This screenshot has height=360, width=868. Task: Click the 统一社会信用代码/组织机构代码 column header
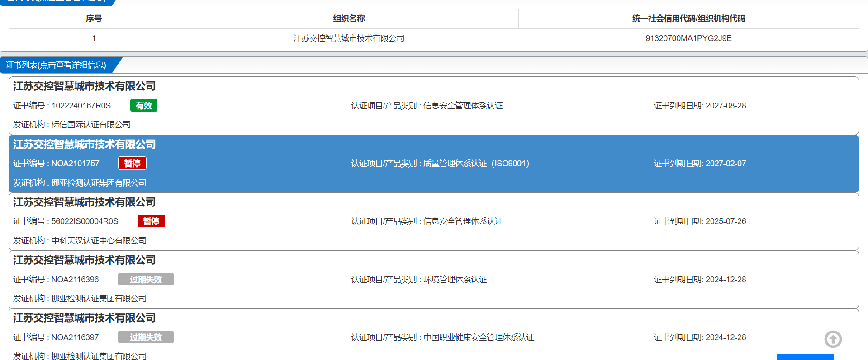click(x=688, y=19)
